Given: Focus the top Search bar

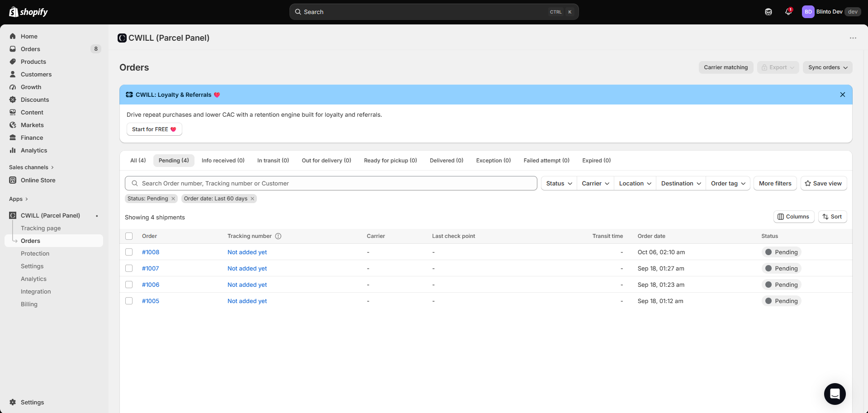Looking at the screenshot, I should pyautogui.click(x=434, y=12).
